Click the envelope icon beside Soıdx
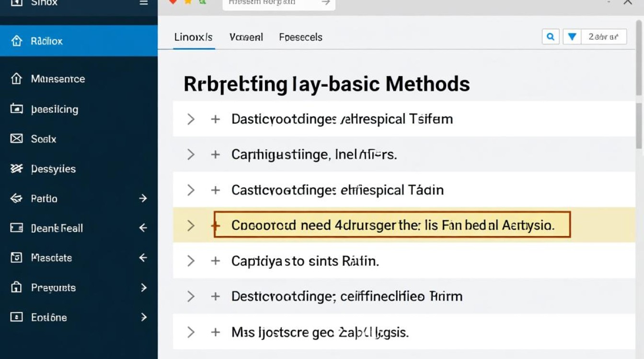This screenshot has width=644, height=359. tap(16, 139)
